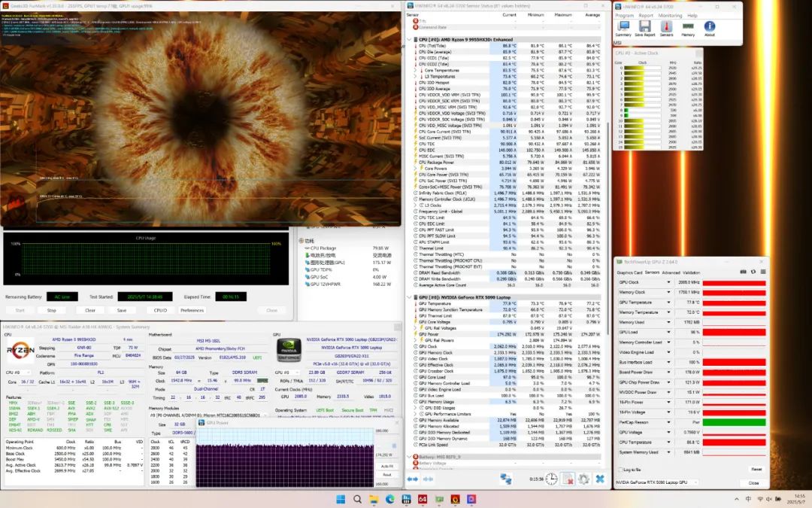The width and height of the screenshot is (812, 508).
Task: Expand the L3 Clocks sensor entry
Action: [415, 205]
